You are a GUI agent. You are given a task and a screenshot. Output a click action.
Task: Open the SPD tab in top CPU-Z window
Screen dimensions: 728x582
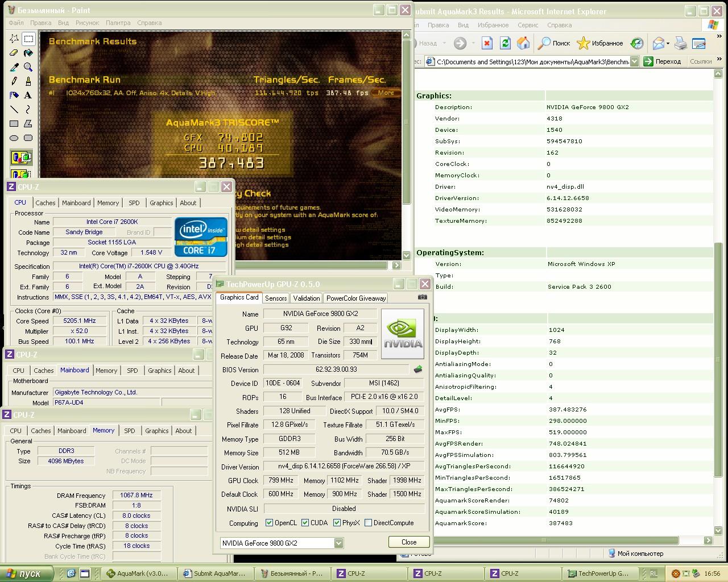click(134, 203)
